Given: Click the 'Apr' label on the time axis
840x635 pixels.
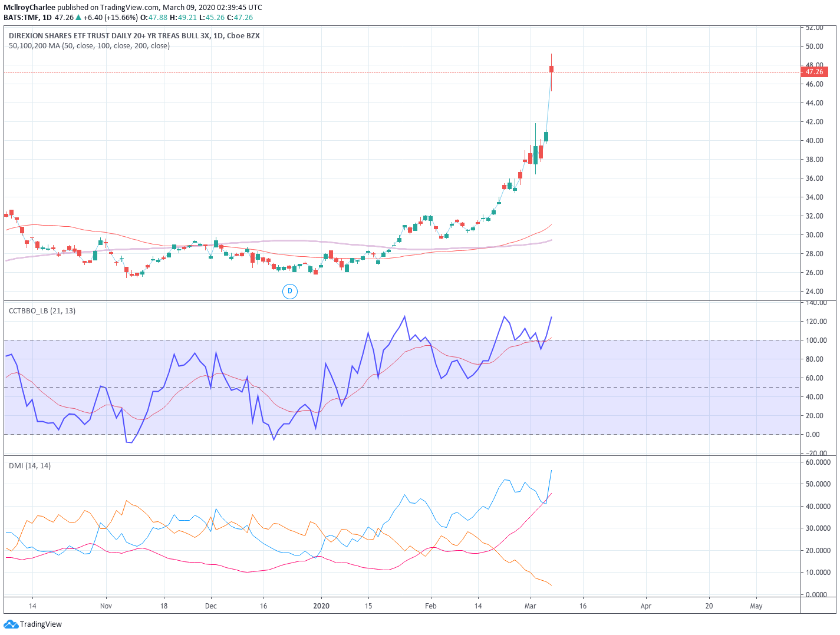Looking at the screenshot, I should pos(646,606).
